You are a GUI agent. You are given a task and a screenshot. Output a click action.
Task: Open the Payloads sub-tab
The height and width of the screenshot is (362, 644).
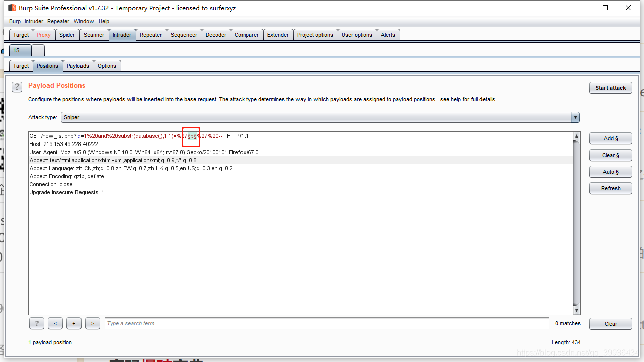tap(78, 66)
